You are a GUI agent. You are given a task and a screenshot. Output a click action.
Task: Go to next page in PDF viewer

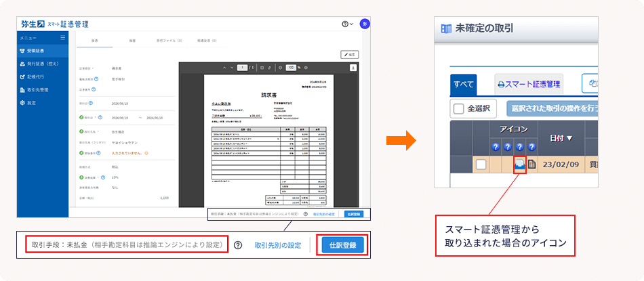click(x=232, y=68)
